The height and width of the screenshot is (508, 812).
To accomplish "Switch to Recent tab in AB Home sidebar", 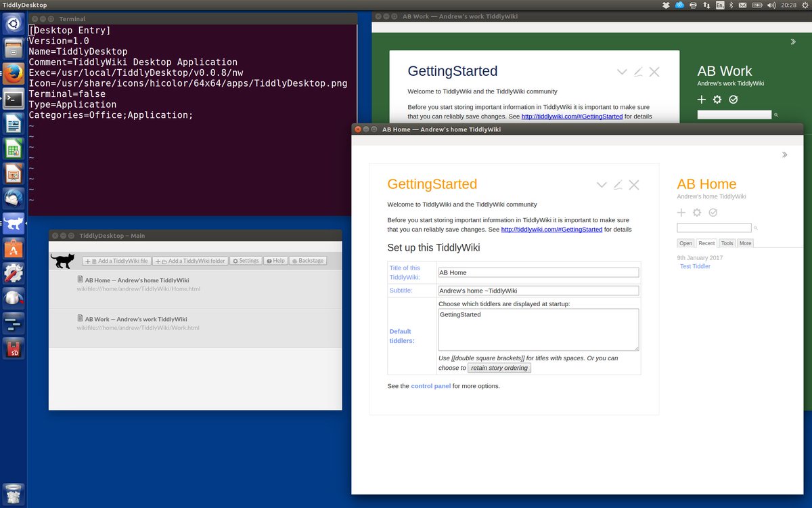I will [706, 243].
